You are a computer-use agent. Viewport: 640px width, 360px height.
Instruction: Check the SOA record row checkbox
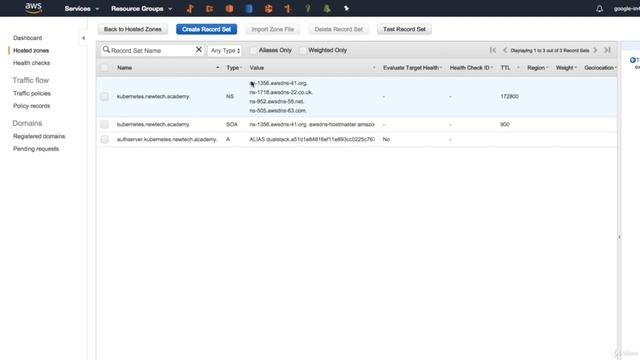tap(104, 124)
